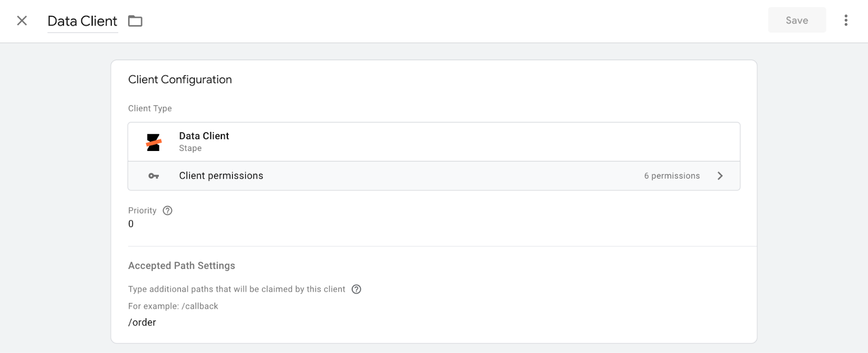The width and height of the screenshot is (868, 353).
Task: Close the client editor with the X
Action: [x=22, y=20]
